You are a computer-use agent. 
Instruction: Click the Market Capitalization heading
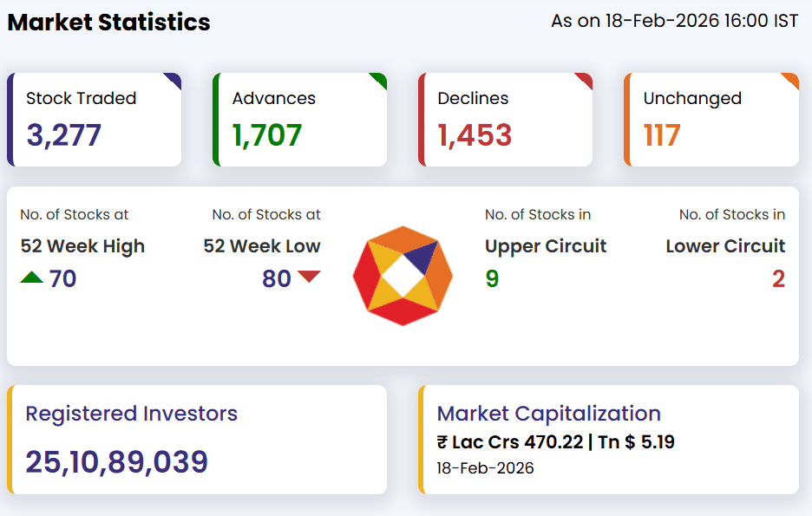click(548, 414)
